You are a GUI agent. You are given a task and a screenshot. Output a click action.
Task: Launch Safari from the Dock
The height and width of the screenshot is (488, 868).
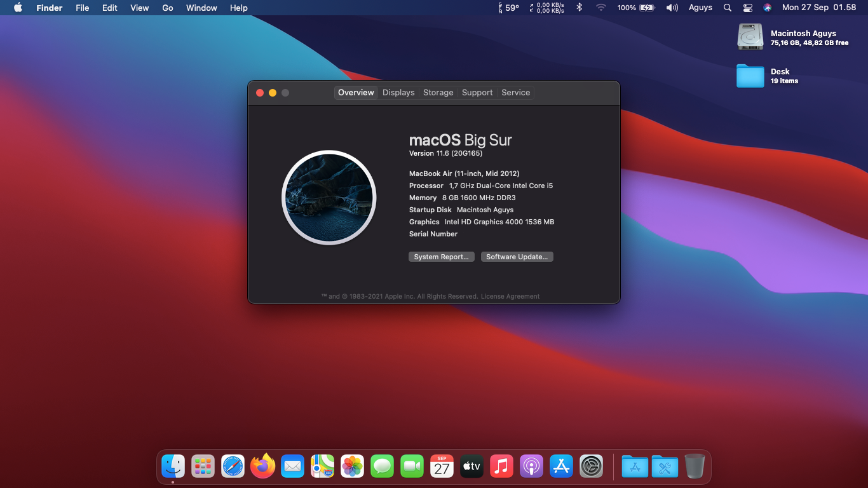pyautogui.click(x=233, y=466)
